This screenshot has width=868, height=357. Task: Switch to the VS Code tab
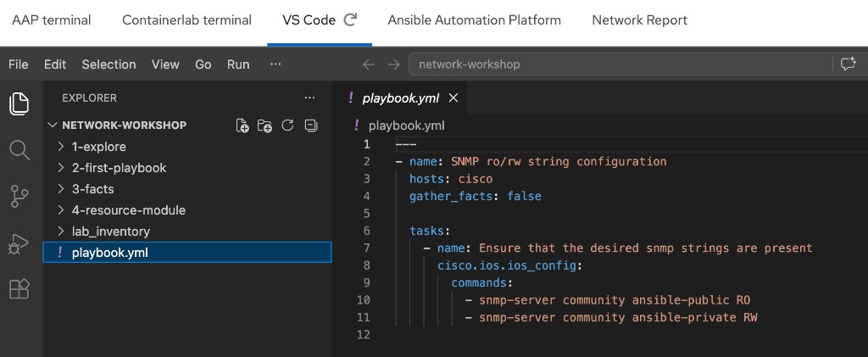tap(309, 20)
